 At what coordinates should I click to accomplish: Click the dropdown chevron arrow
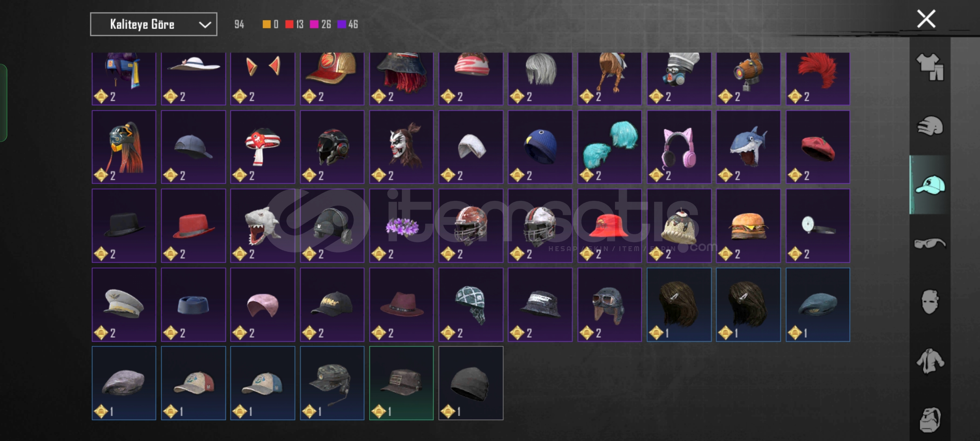click(205, 25)
